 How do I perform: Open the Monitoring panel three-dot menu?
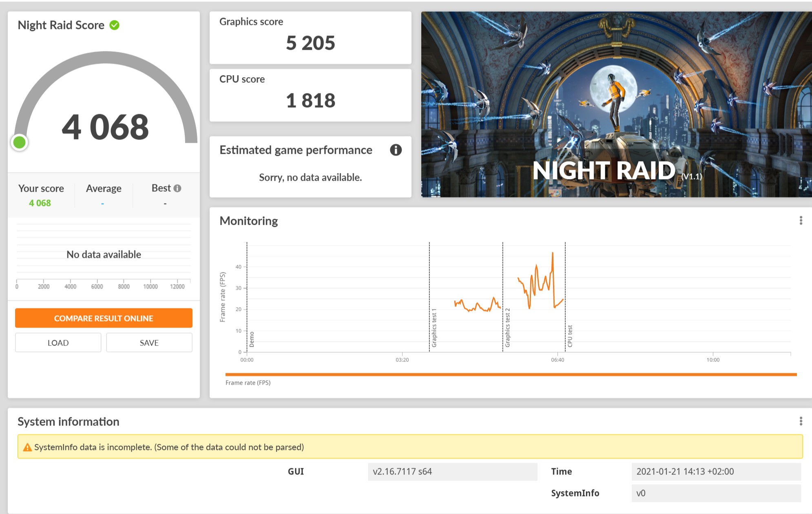(x=801, y=221)
